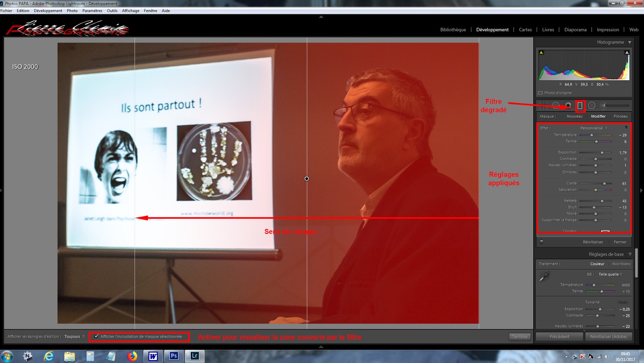The image size is (644, 363).
Task: Open the Effet 'Personnalisé' preset dropdown
Action: point(594,128)
